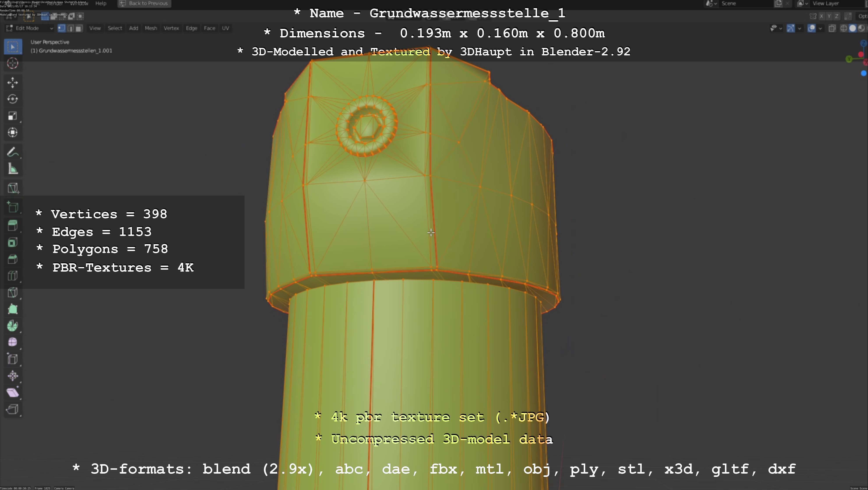868x490 pixels.
Task: Click the Scene name field
Action: 746,3
